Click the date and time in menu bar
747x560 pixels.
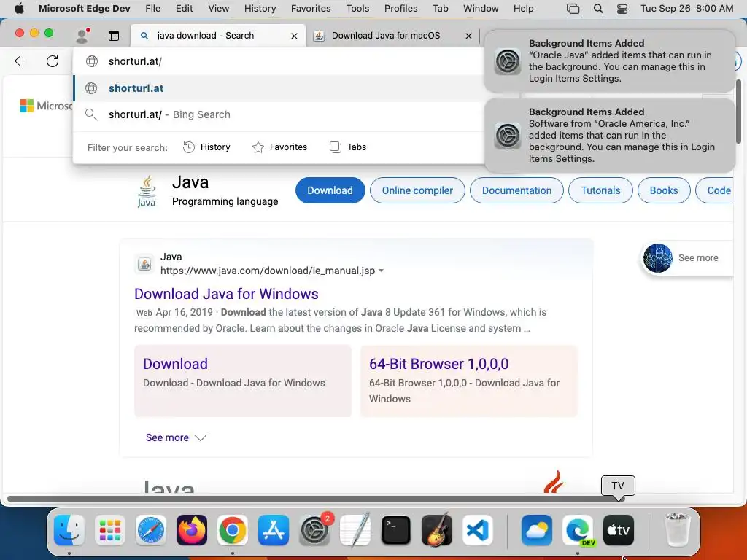click(686, 8)
